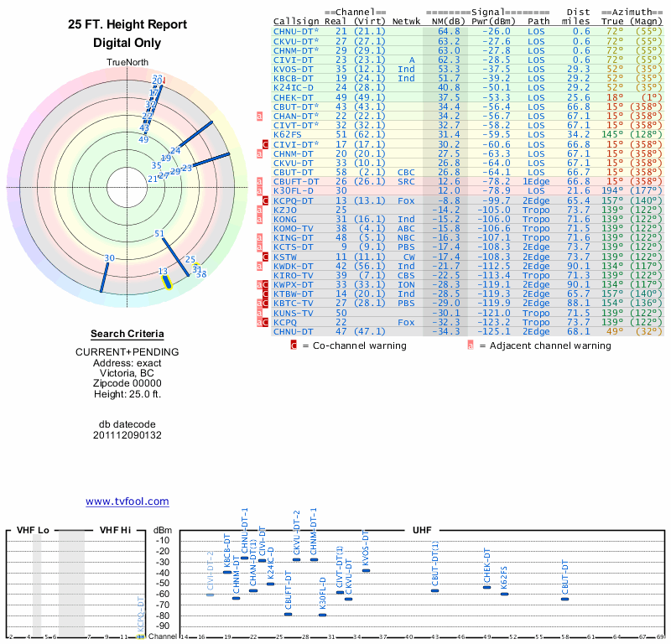Click the db datecode value 201112090132
The image size is (671, 644).
click(x=127, y=435)
